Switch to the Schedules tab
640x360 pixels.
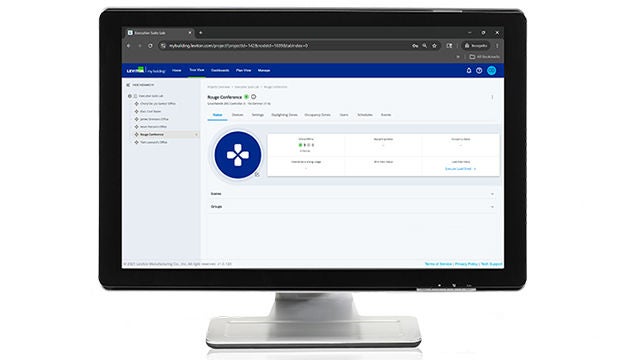click(x=365, y=115)
